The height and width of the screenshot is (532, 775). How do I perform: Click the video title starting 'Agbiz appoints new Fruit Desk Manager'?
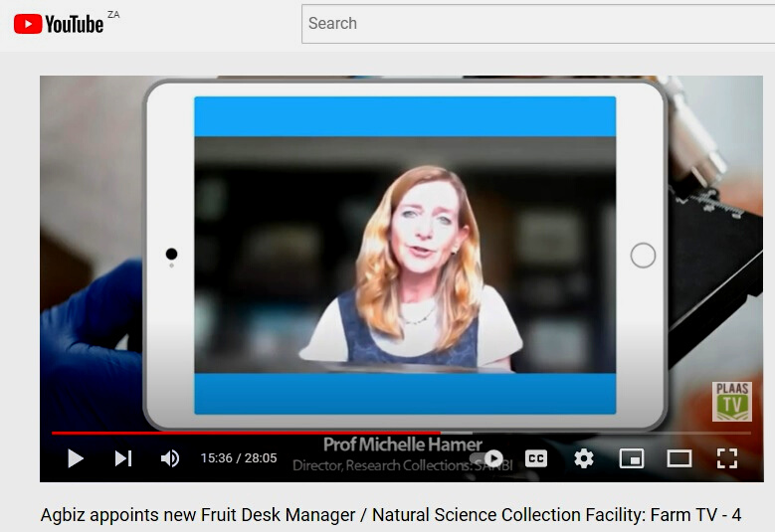(391, 515)
